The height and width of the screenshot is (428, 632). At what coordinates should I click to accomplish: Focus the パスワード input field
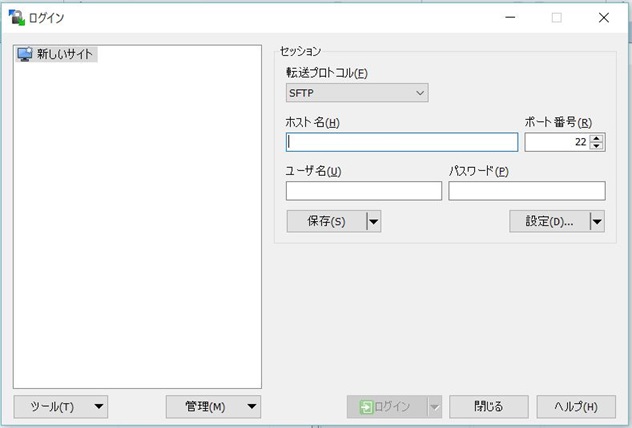pyautogui.click(x=527, y=191)
